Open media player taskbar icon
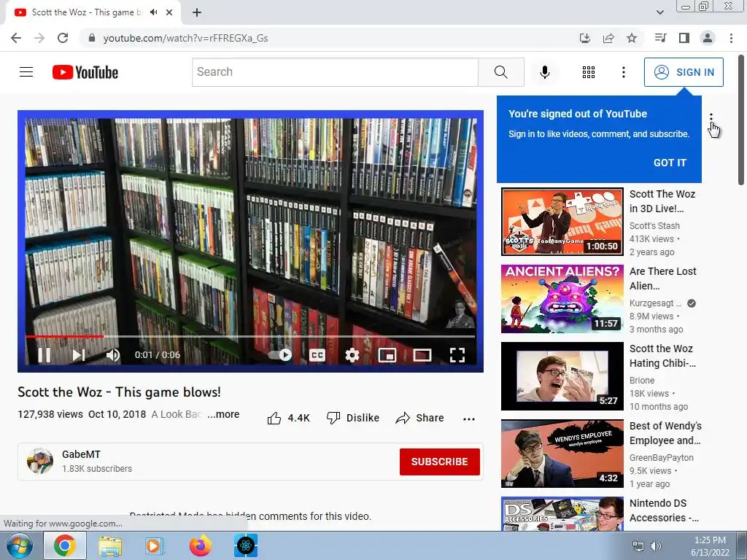Viewport: 747px width, 560px height. click(x=155, y=545)
